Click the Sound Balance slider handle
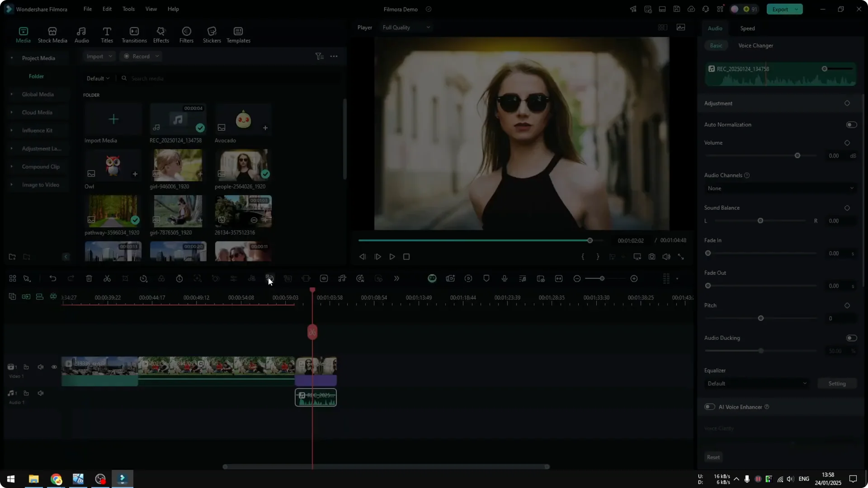868x488 pixels. pyautogui.click(x=760, y=221)
